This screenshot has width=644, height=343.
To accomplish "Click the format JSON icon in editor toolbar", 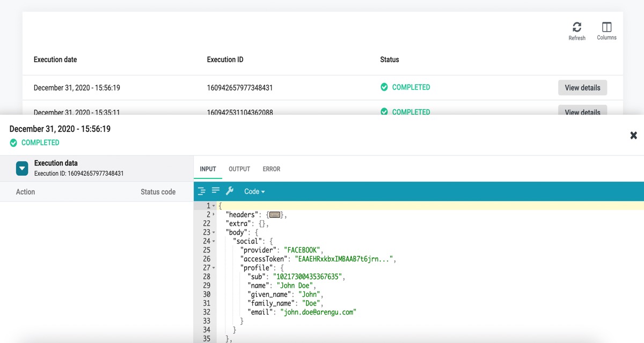I will coord(202,191).
